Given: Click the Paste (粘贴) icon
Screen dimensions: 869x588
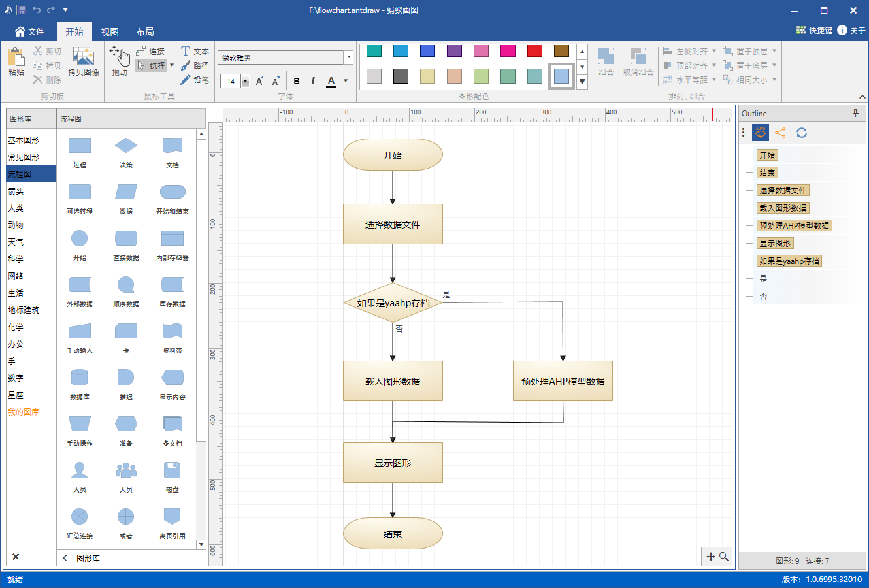Looking at the screenshot, I should (x=16, y=56).
